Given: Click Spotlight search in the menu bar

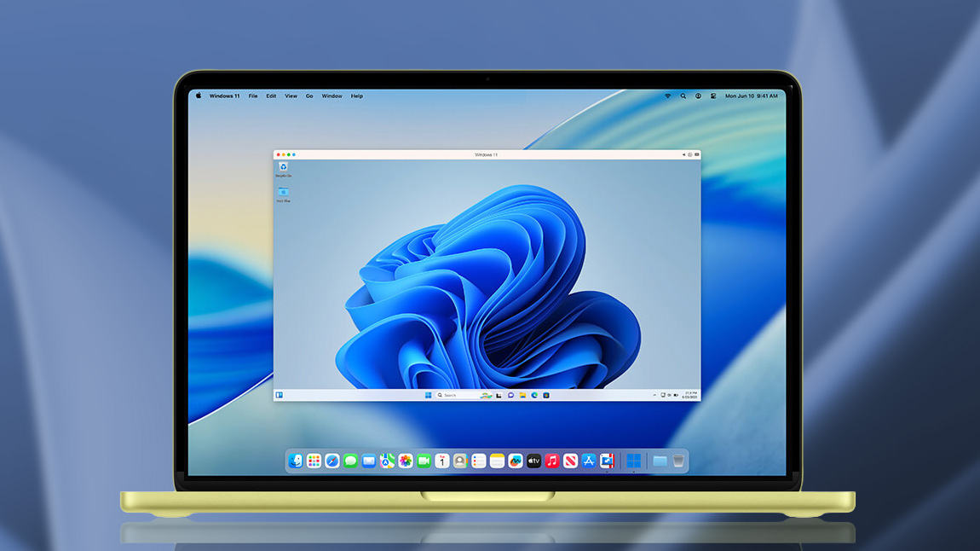Looking at the screenshot, I should coord(683,96).
